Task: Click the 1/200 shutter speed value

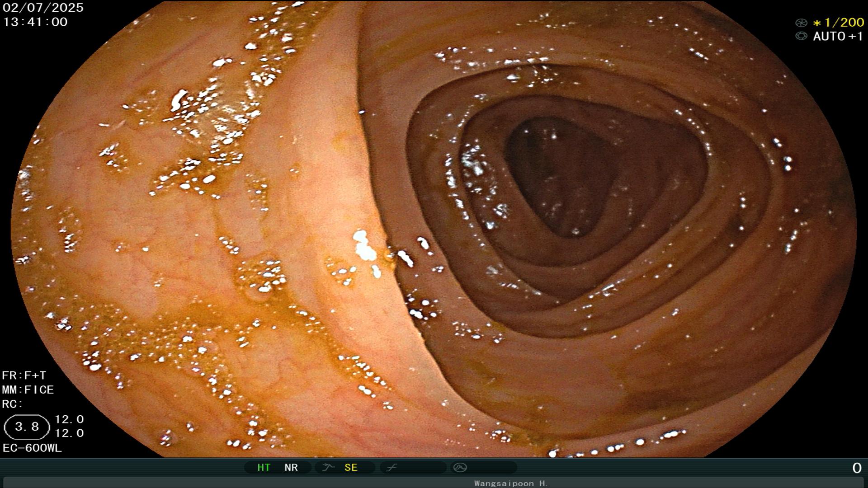Action: click(x=844, y=23)
